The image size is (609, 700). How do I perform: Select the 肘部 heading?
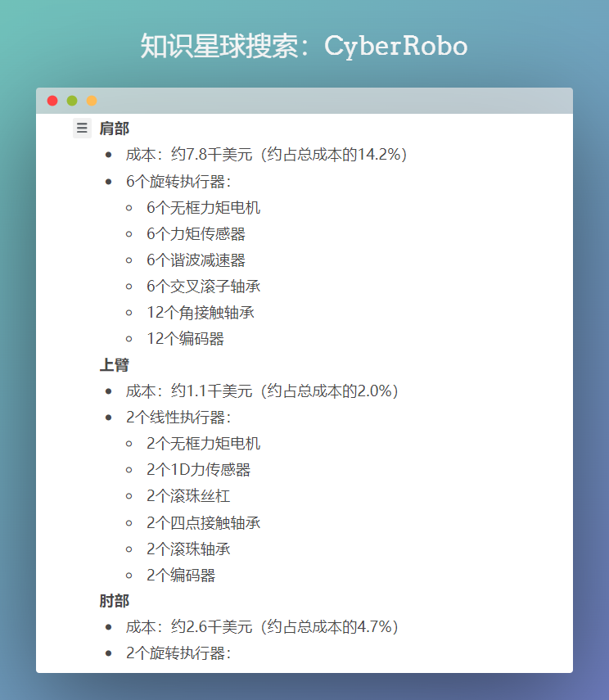(x=115, y=601)
